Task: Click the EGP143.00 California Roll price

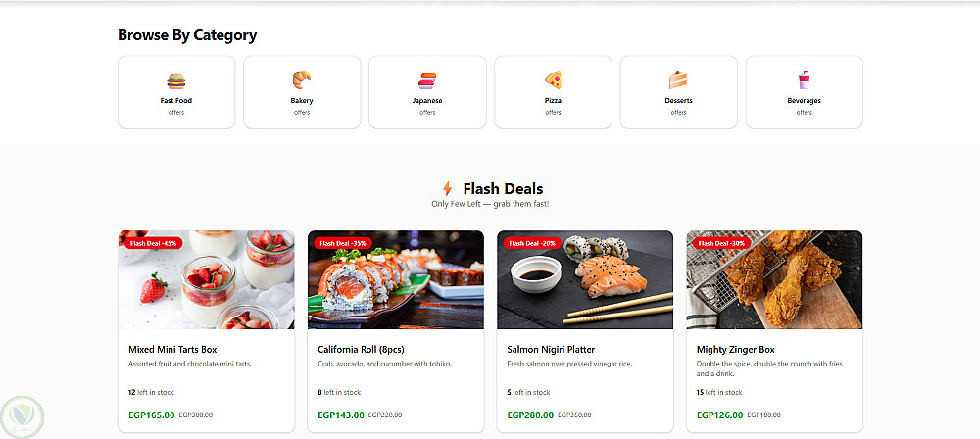Action: 341,415
